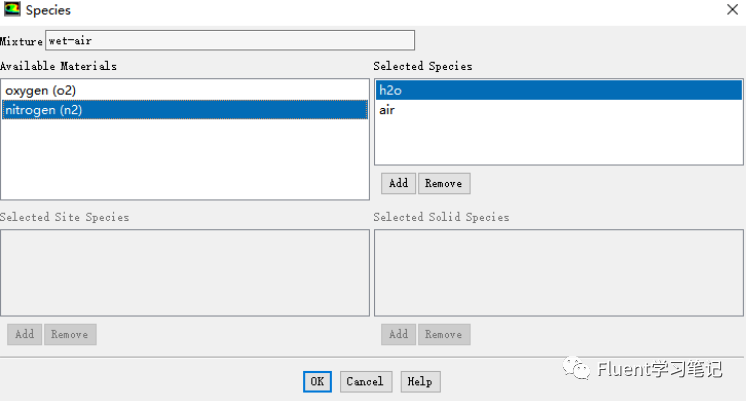Click the Selected Site Species list box
This screenshot has height=401, width=746.
(185, 273)
